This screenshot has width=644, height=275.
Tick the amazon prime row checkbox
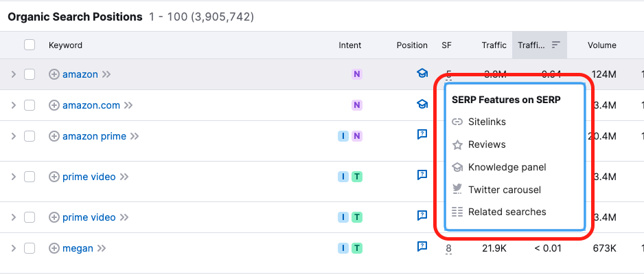29,136
